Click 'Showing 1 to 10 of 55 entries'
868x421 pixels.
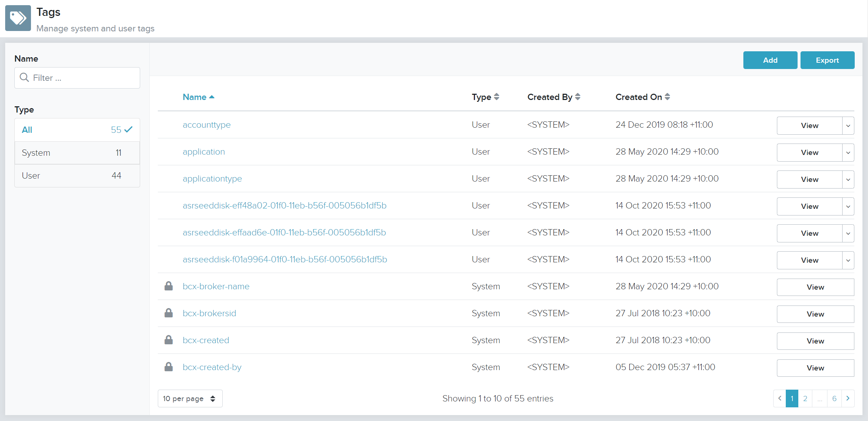[x=498, y=398]
